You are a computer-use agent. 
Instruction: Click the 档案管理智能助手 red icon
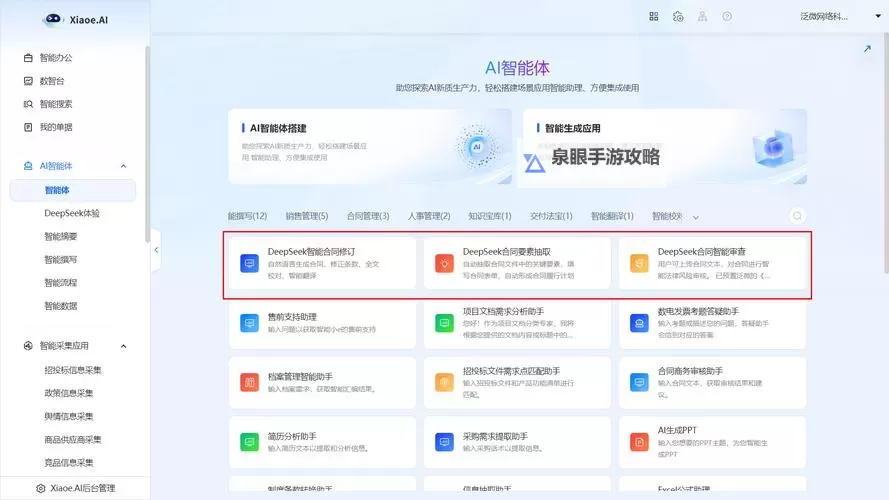[x=249, y=382]
